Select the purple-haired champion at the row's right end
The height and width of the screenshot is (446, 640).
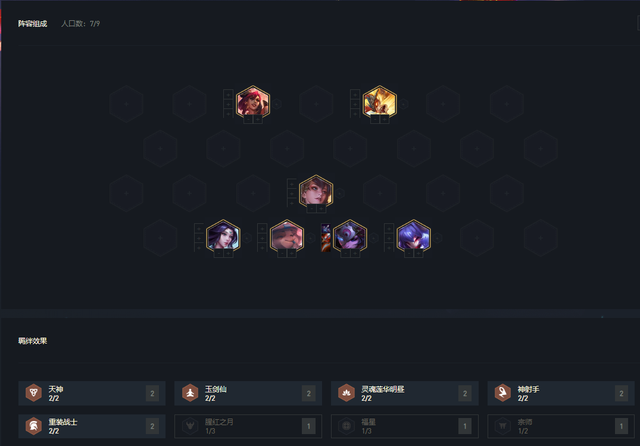point(413,236)
